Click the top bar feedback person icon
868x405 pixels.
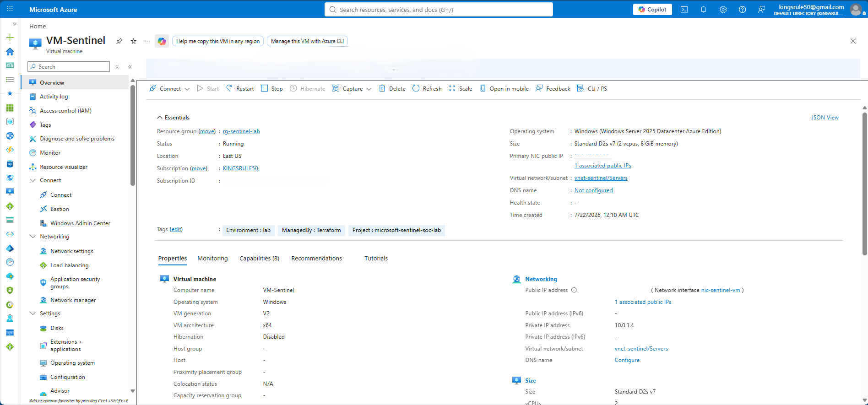[x=761, y=10]
